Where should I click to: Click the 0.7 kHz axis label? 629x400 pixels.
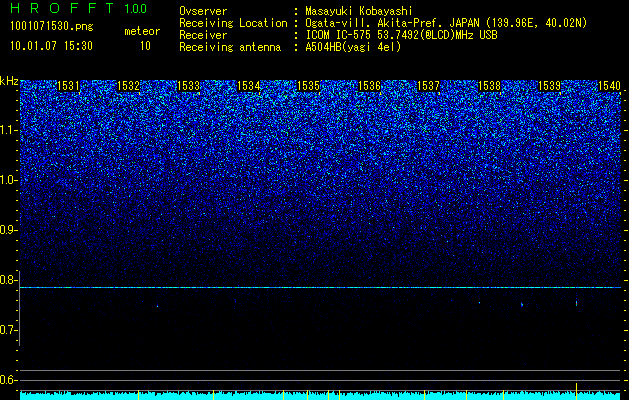click(x=9, y=330)
